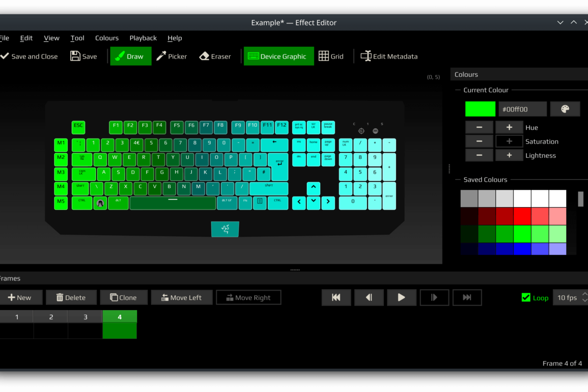588x392 pixels.
Task: Pick the pure red saved colour swatch
Action: point(522,216)
